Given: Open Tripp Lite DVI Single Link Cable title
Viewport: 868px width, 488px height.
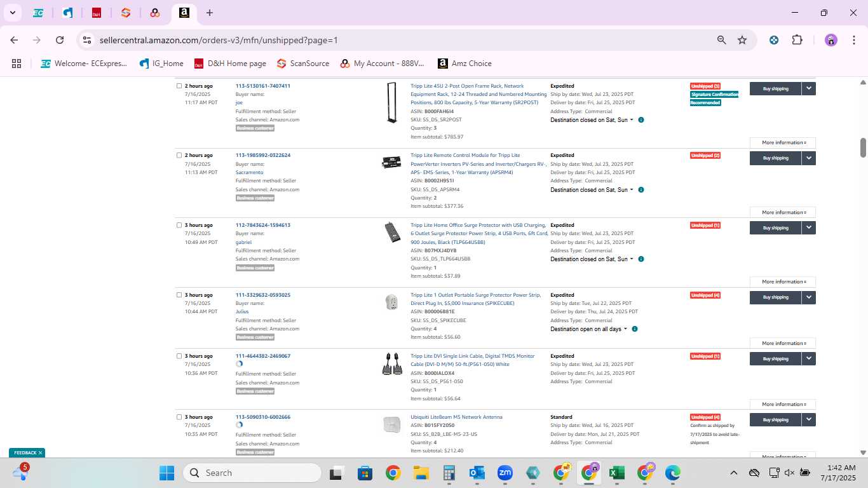Looking at the screenshot, I should tap(473, 360).
